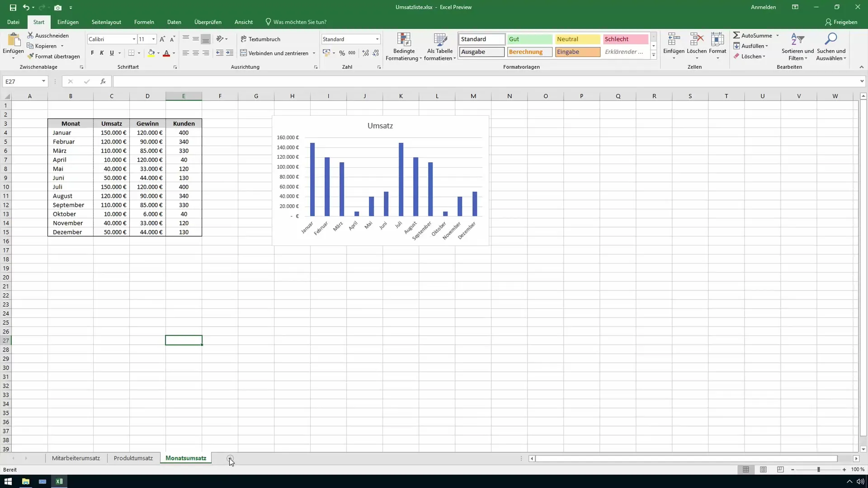This screenshot has height=488, width=868.
Task: Switch to the Formeln tab
Action: click(x=144, y=22)
